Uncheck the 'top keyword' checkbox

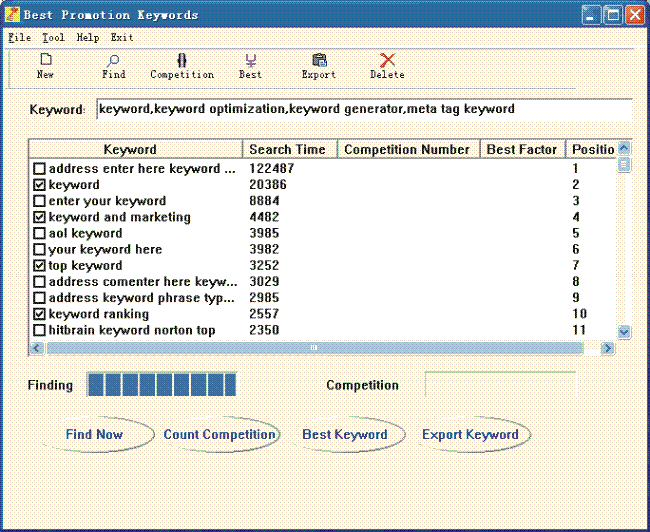39,266
